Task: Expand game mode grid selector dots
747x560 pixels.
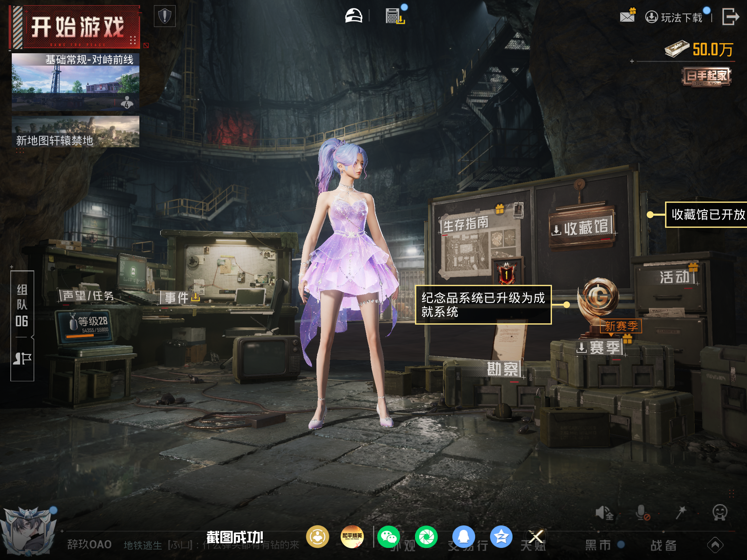Action: (x=133, y=40)
